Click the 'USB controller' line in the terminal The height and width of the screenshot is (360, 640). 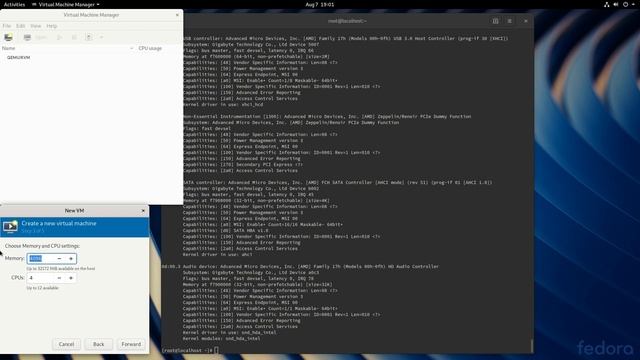click(x=345, y=38)
